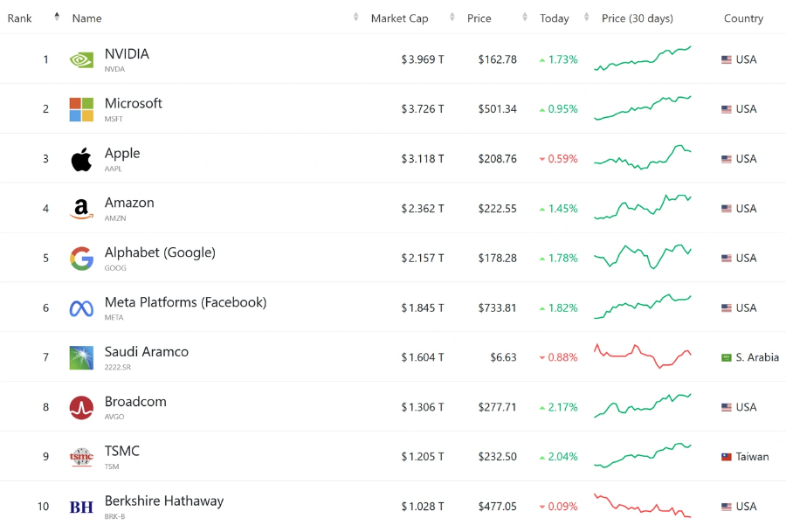Viewport: 786px width, 532px height.
Task: Click the Microsoft four-square logo
Action: click(81, 109)
